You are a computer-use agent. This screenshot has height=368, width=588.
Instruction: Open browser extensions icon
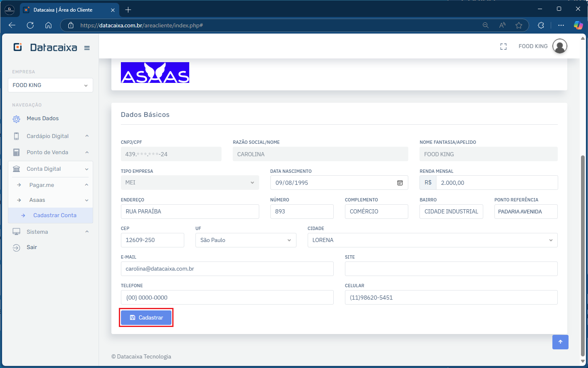540,25
